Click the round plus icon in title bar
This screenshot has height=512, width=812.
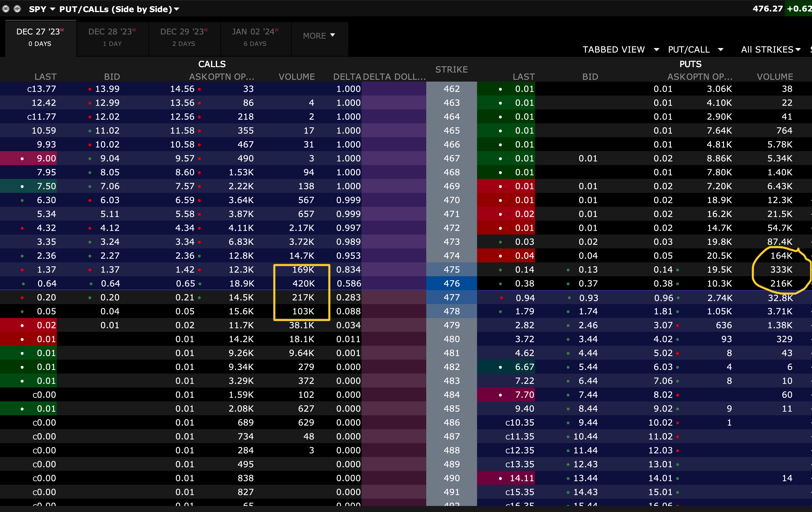17,9
